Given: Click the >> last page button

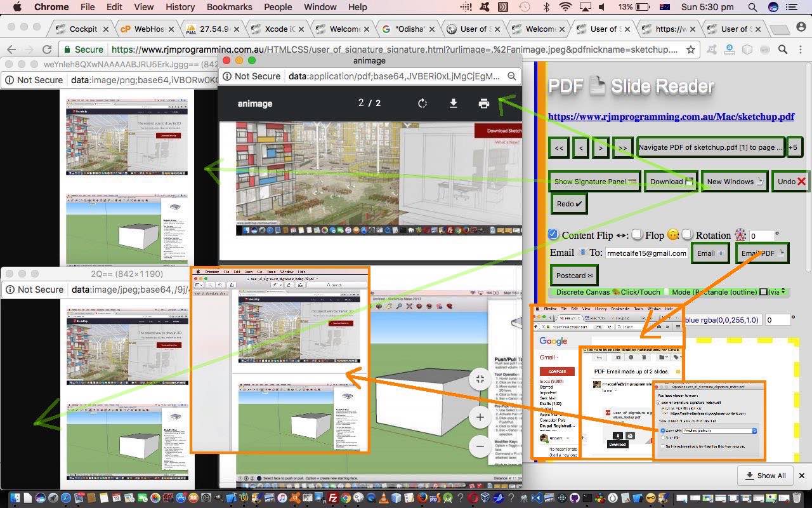Looking at the screenshot, I should (622, 147).
